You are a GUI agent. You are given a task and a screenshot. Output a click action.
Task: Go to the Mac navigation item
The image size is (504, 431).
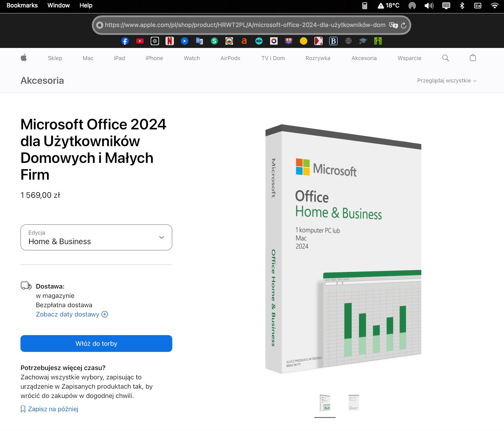pos(88,58)
